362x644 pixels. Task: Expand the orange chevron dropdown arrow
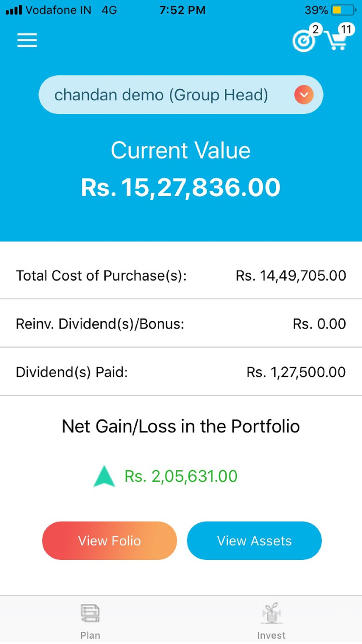304,95
